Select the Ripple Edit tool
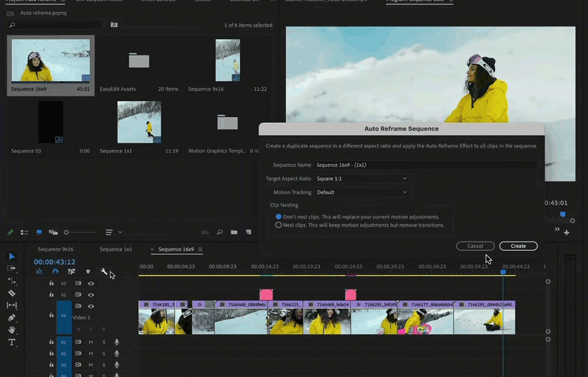The image size is (588, 377). 12,281
